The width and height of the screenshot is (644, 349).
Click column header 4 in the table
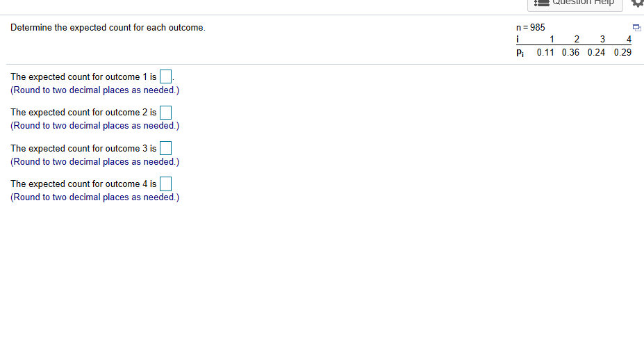629,40
